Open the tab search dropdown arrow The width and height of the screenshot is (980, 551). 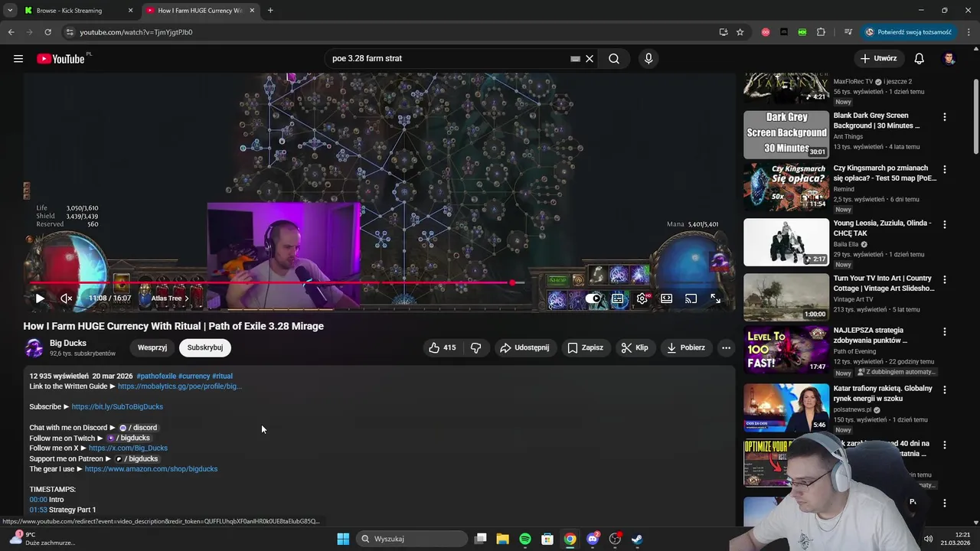tap(9, 11)
